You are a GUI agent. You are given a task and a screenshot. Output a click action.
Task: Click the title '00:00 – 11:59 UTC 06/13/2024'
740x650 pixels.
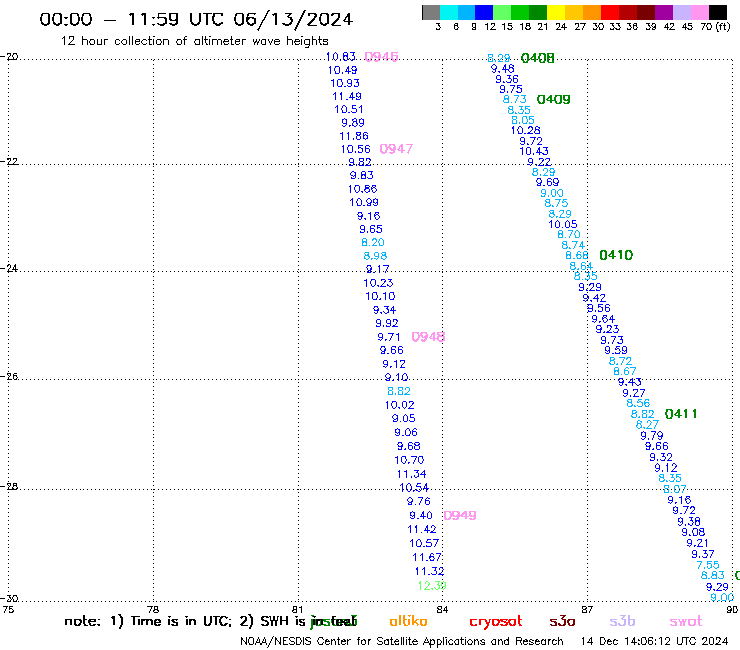[x=196, y=19]
